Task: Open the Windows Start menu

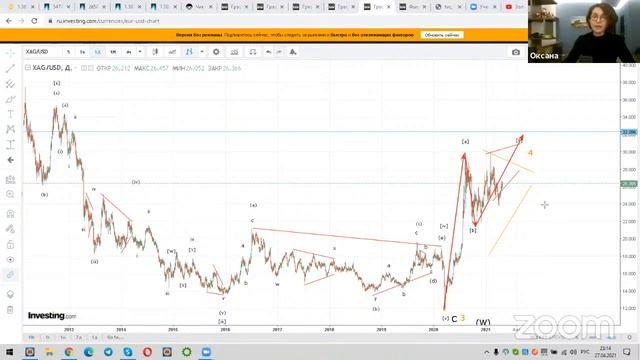Action: pos(9,352)
